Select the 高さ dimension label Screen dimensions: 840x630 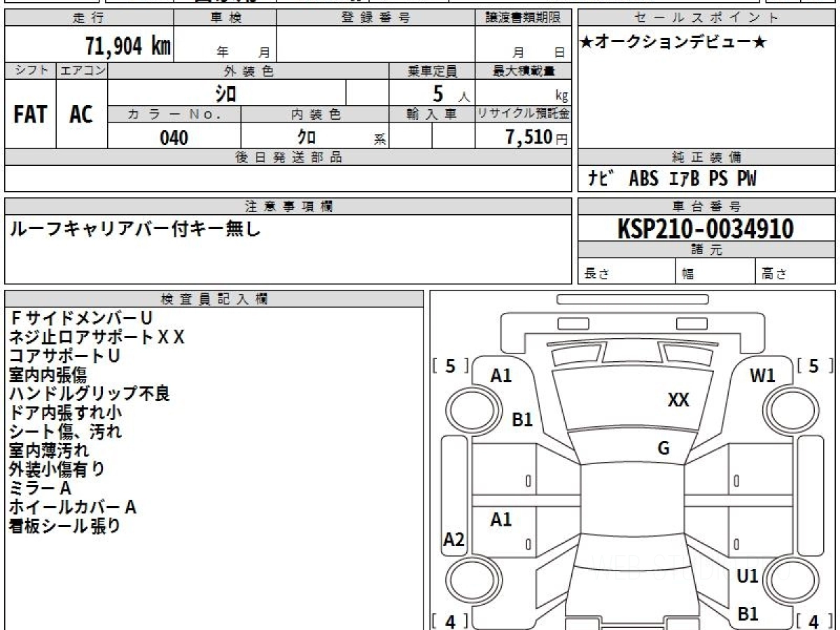pyautogui.click(x=774, y=274)
